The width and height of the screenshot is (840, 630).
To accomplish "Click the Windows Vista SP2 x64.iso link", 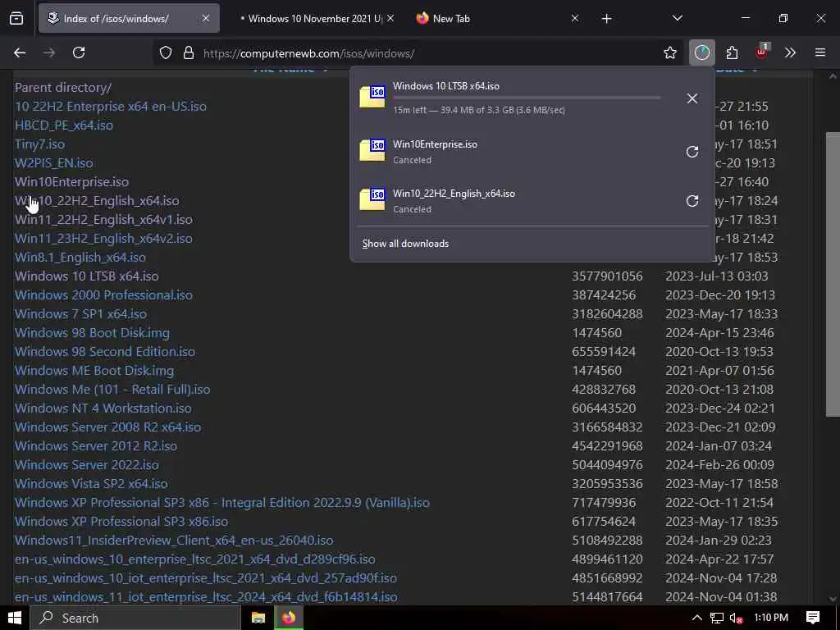I will [91, 484].
